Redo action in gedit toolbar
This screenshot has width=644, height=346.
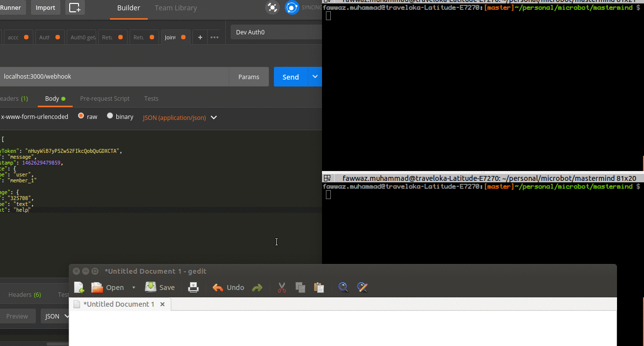257,288
